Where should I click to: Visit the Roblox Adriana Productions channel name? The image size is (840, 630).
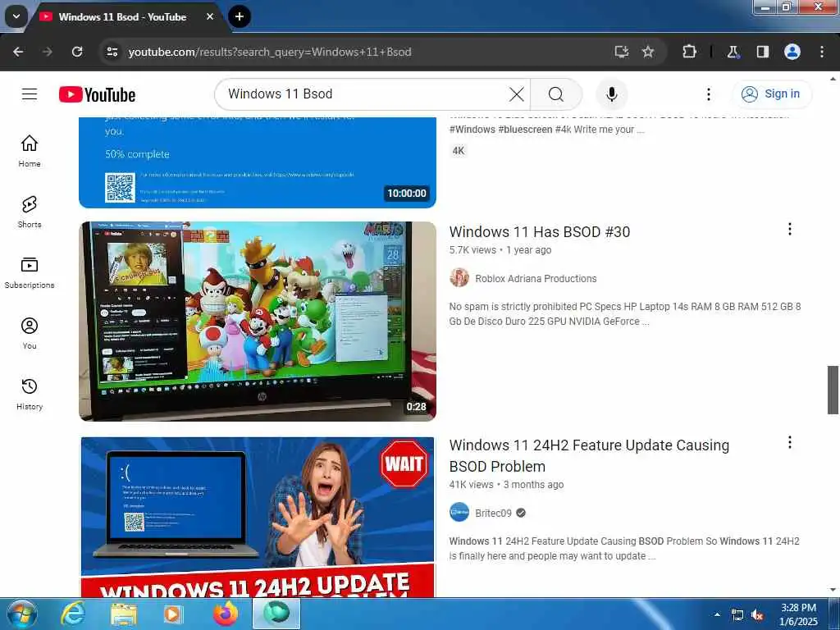tap(536, 279)
